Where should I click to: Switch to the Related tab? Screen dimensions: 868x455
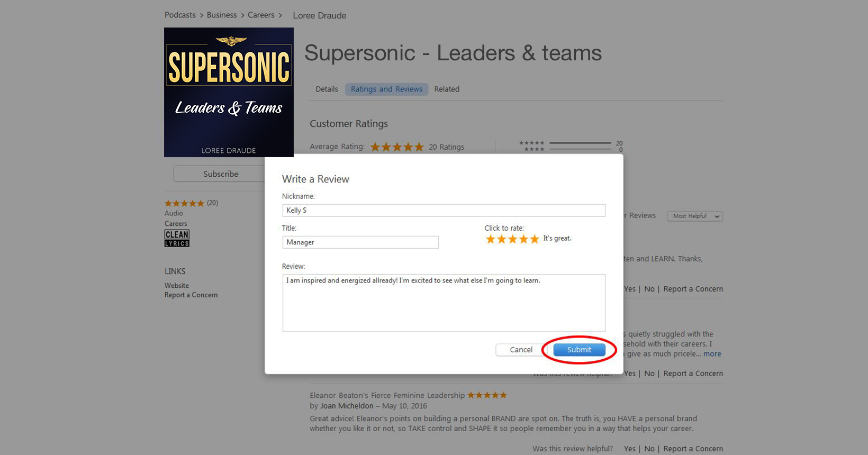point(447,89)
